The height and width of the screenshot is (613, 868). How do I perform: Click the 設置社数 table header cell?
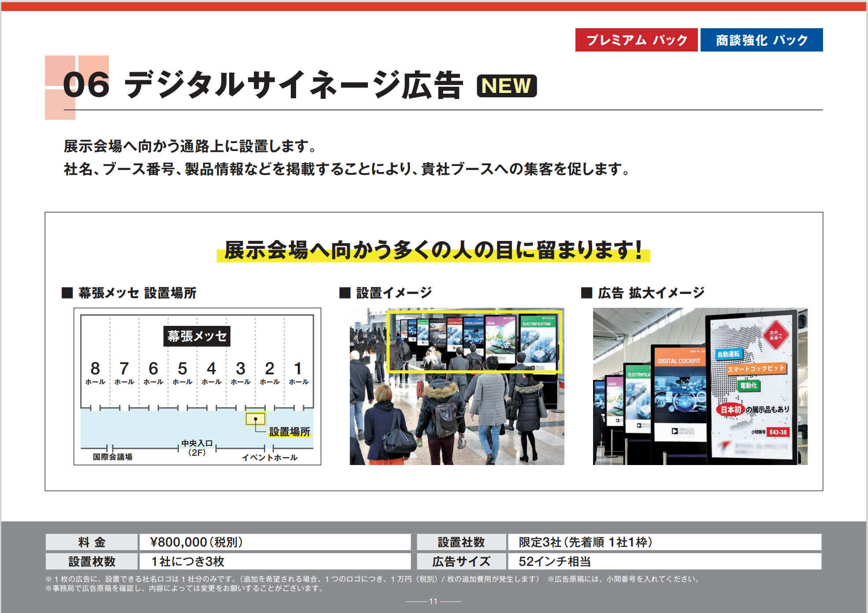461,542
